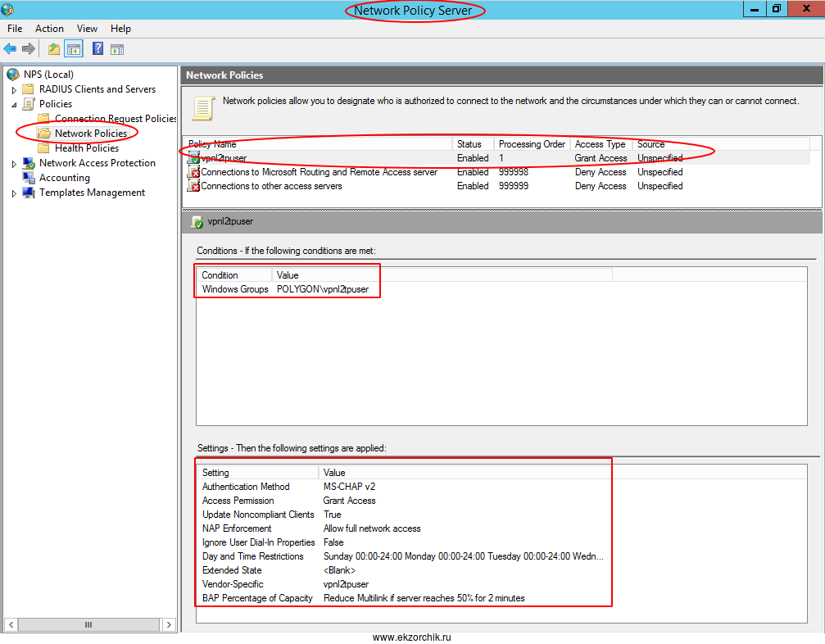
Task: Toggle the Show/Hide Console Tree icon
Action: [x=74, y=49]
